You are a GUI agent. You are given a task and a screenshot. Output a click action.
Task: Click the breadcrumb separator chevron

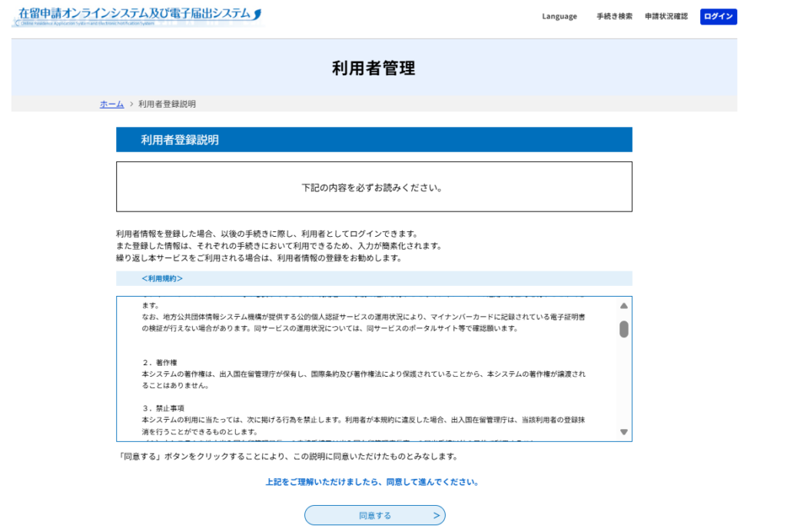pos(131,104)
